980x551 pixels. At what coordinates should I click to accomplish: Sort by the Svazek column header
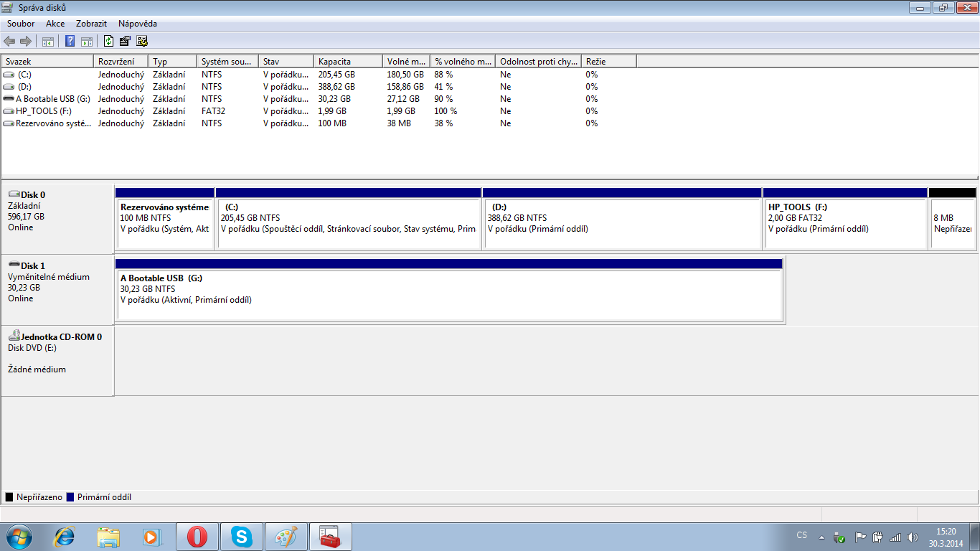[x=47, y=62]
